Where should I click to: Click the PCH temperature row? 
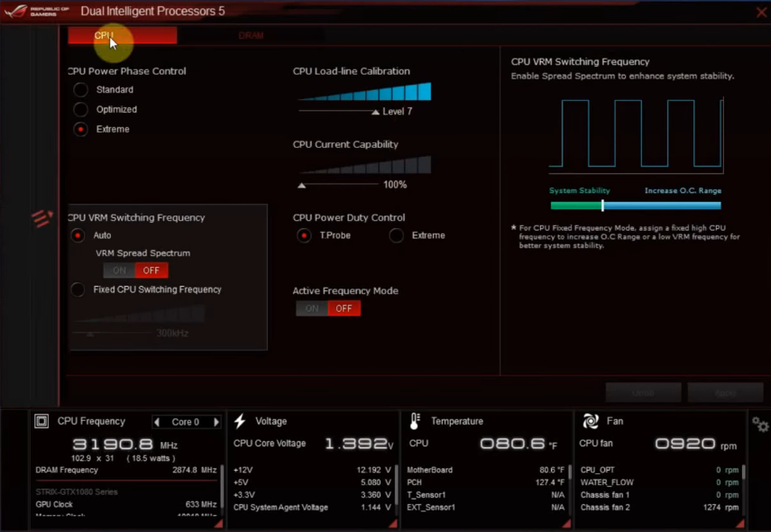pos(486,482)
